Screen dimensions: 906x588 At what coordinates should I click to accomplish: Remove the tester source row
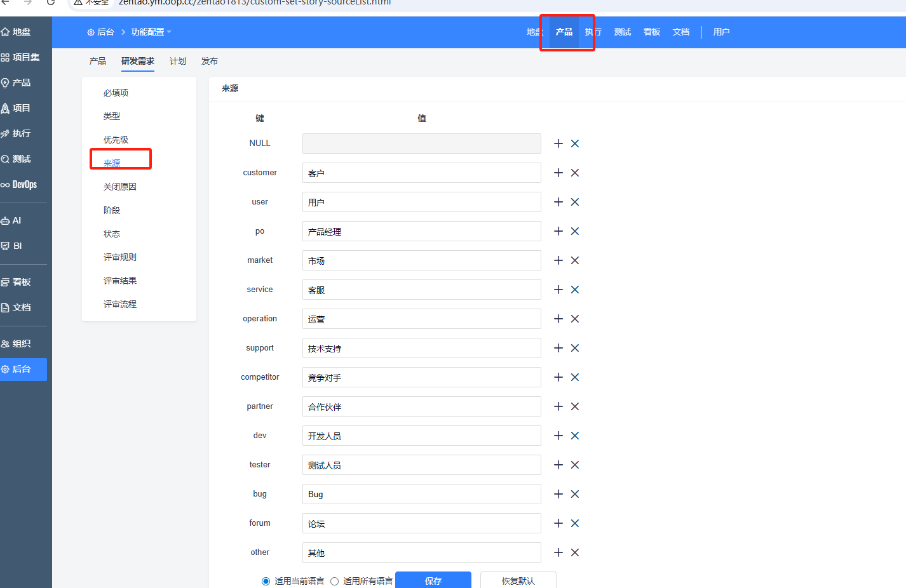pos(575,465)
